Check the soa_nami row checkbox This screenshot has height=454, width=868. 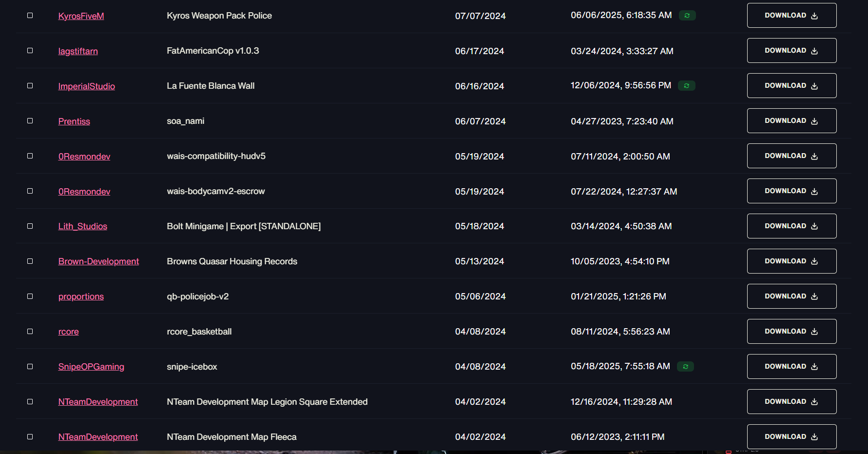click(30, 121)
